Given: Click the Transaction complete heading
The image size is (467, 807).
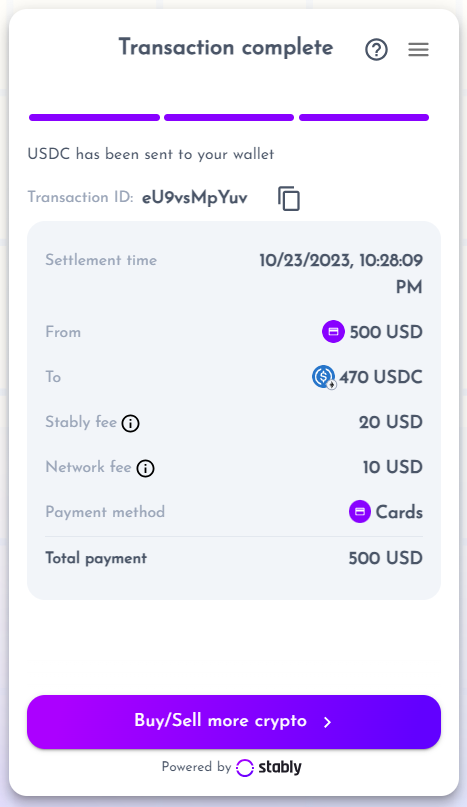Looking at the screenshot, I should pos(226,47).
